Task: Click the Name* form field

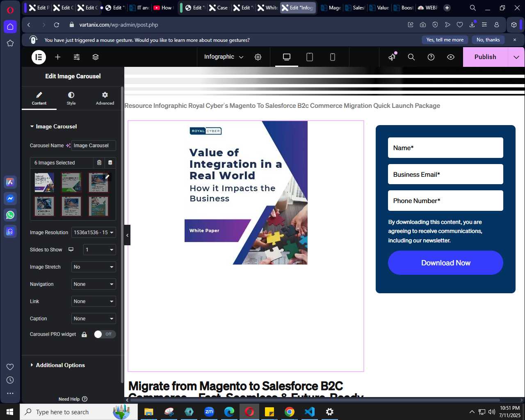Action: (445, 148)
